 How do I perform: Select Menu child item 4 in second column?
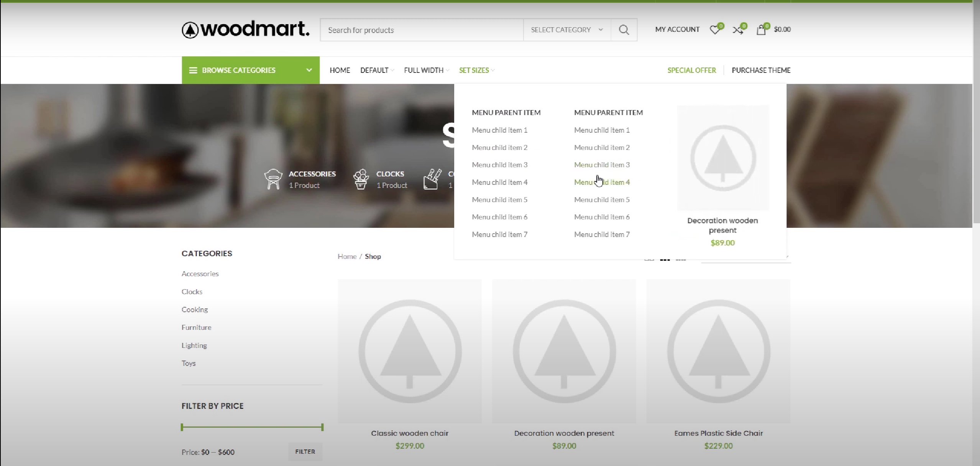pyautogui.click(x=602, y=183)
